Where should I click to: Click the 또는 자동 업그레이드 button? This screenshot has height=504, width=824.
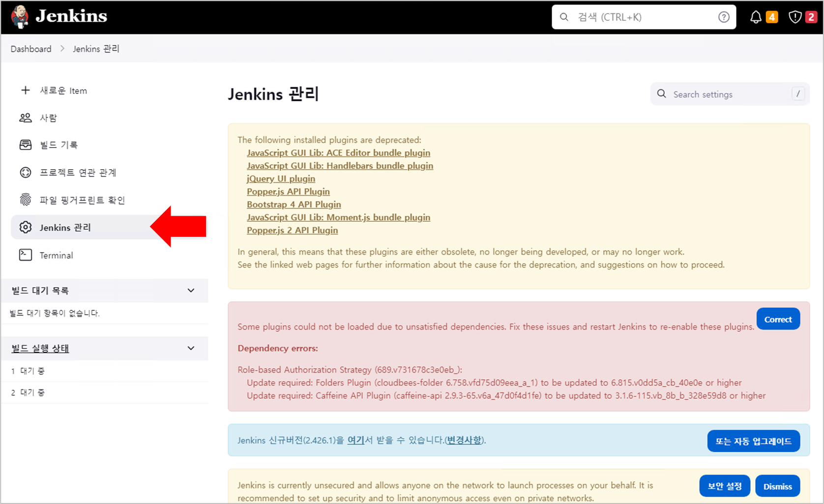tap(753, 441)
